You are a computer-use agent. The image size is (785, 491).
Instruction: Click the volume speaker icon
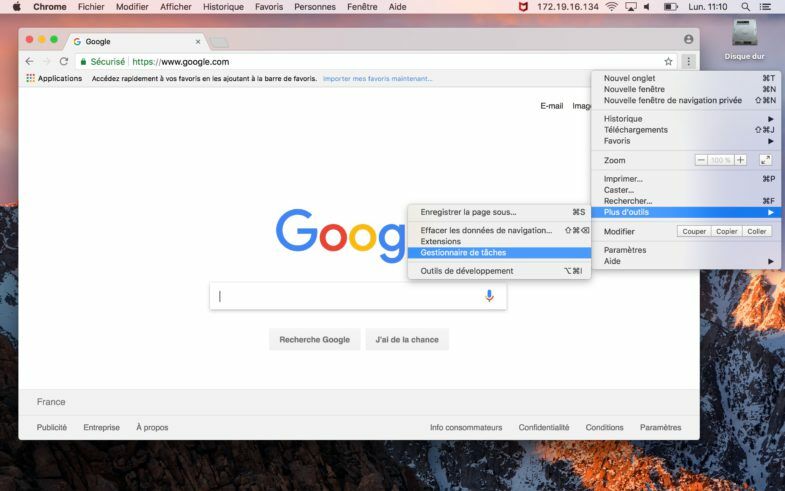tap(647, 7)
